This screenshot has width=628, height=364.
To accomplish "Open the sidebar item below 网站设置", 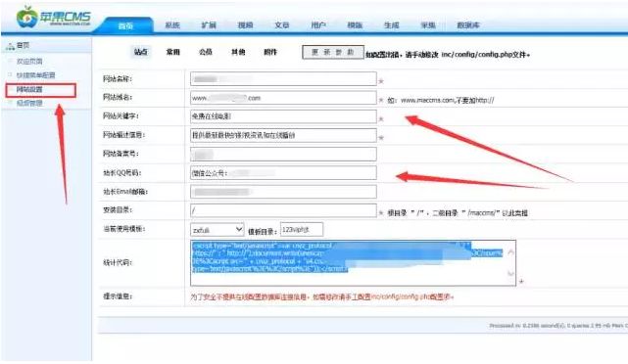I will pos(29,103).
